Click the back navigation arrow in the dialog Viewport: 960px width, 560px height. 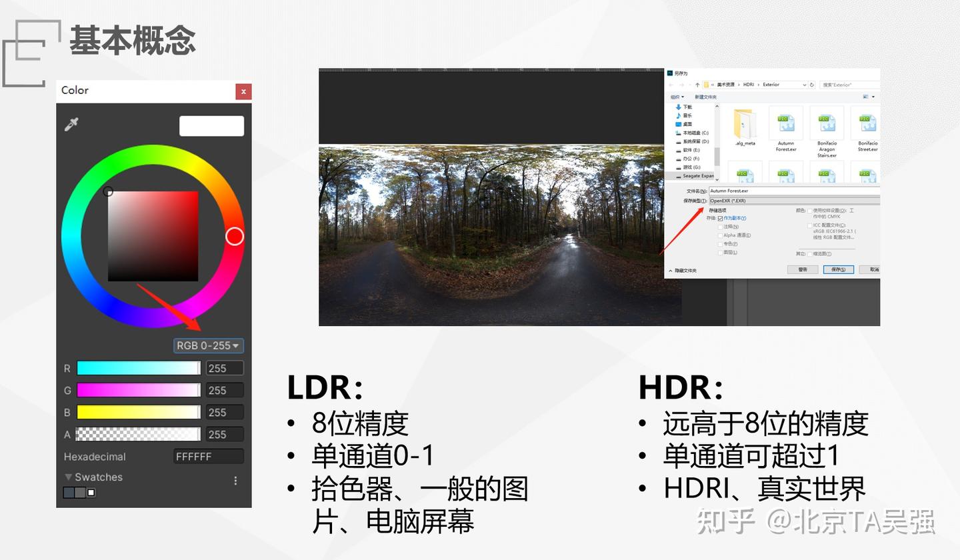(670, 85)
